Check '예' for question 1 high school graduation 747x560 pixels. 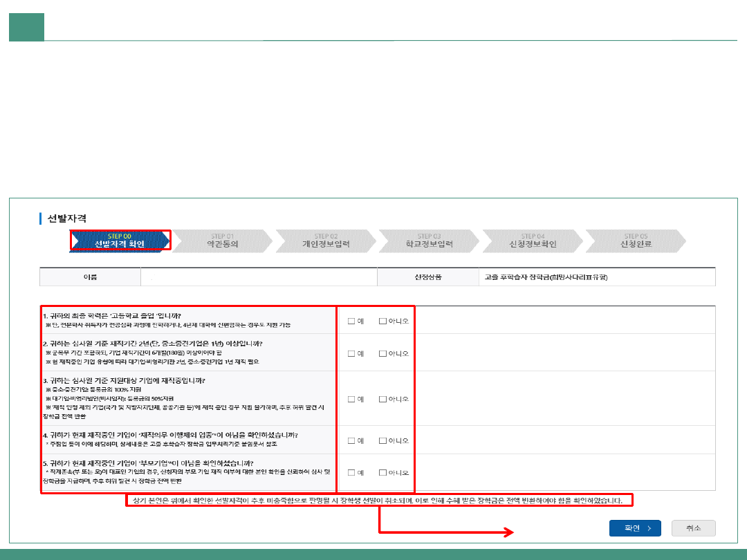coord(351,321)
